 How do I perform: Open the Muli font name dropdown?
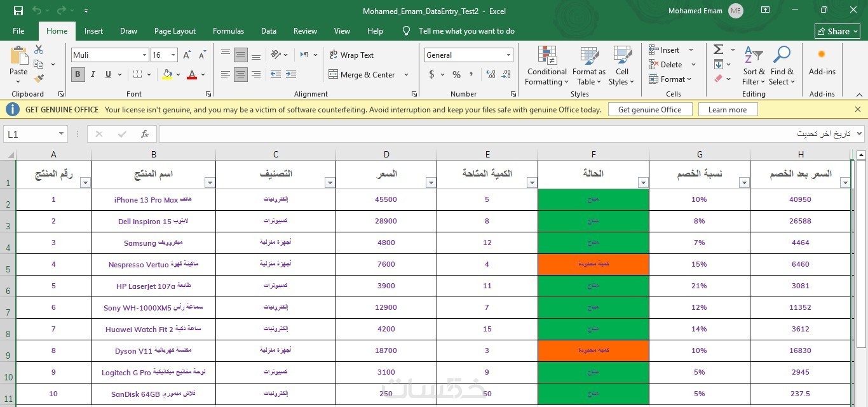click(x=144, y=55)
